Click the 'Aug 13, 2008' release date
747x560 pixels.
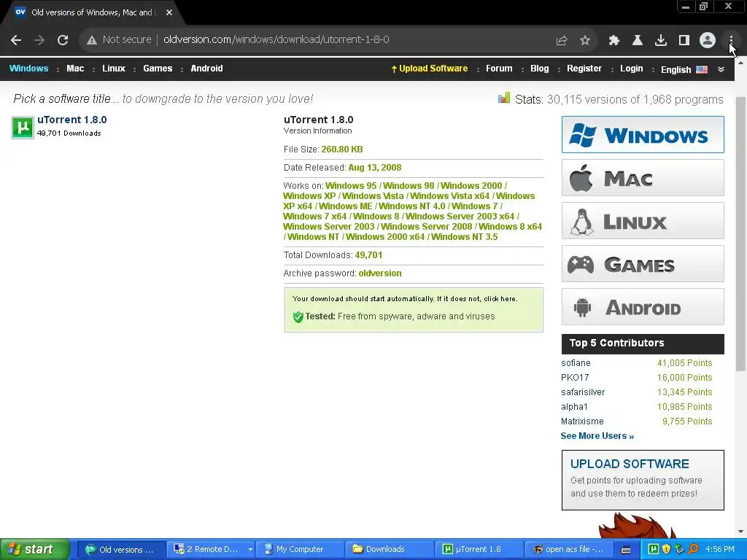click(x=374, y=168)
